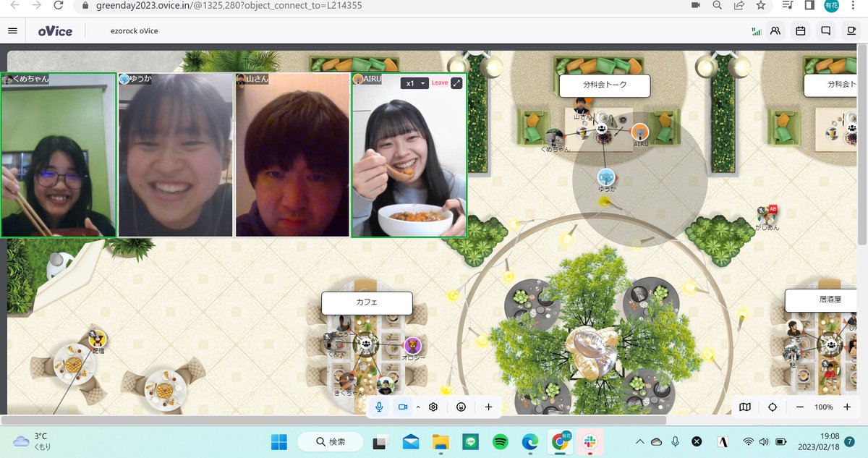Show hidden tray icons chevron

click(x=639, y=441)
